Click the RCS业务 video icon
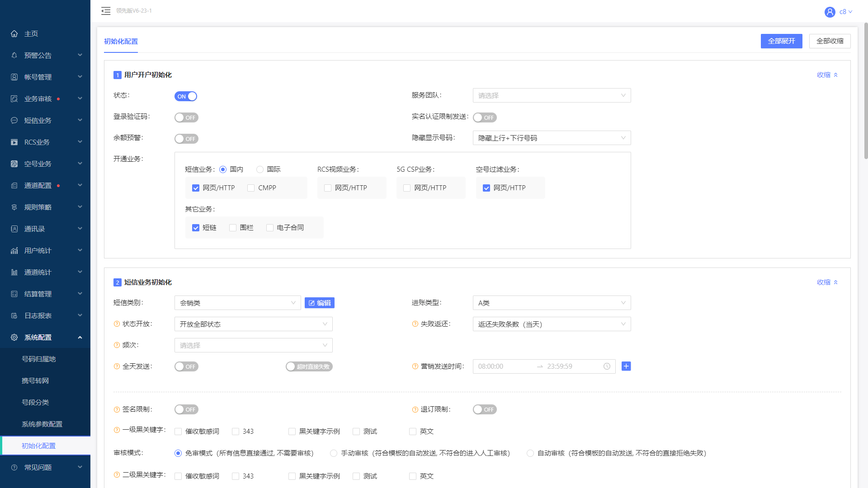This screenshot has width=868, height=488. (x=14, y=142)
